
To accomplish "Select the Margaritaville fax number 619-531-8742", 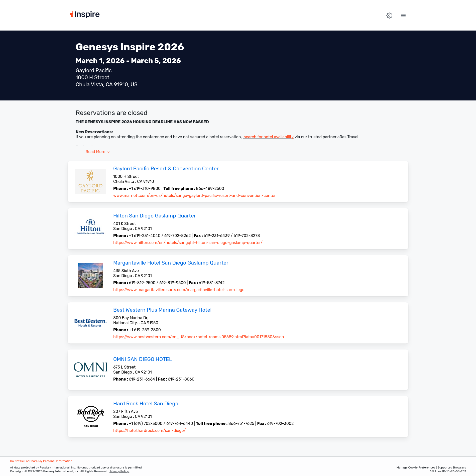I will tap(212, 283).
